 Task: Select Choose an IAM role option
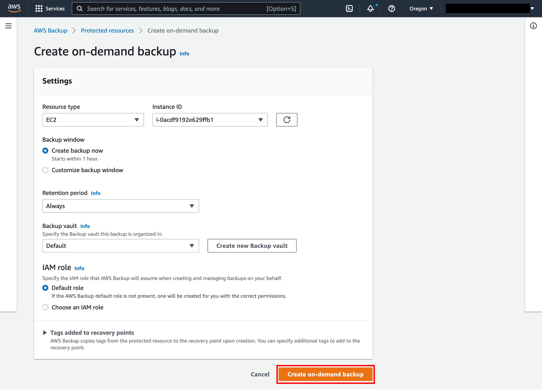tap(45, 307)
